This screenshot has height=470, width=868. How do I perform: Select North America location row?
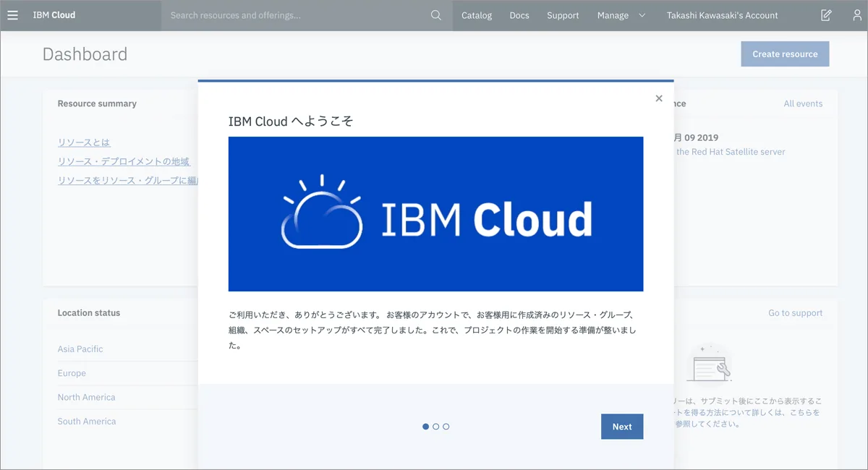[x=127, y=397]
